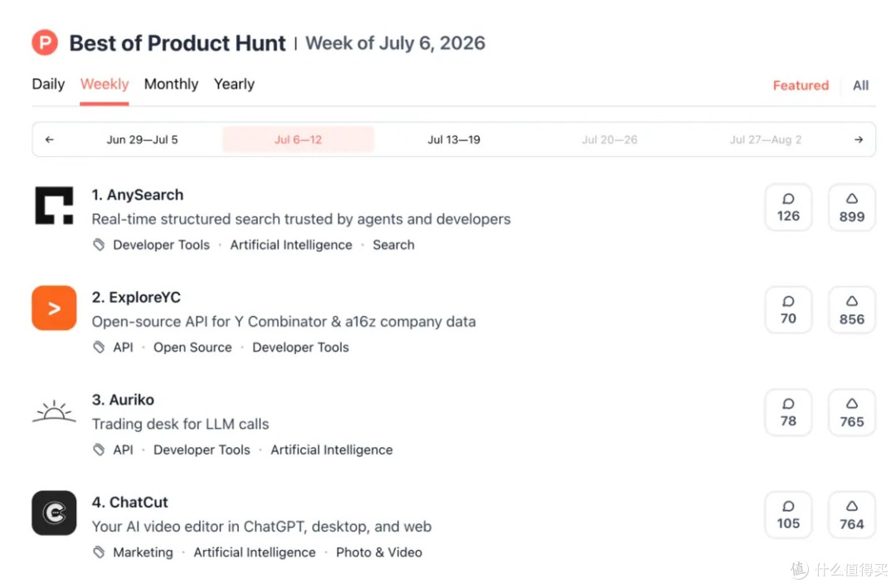Screen dimensions: 896x588
Task: Open the 4. ChatCut title link
Action: coord(129,502)
